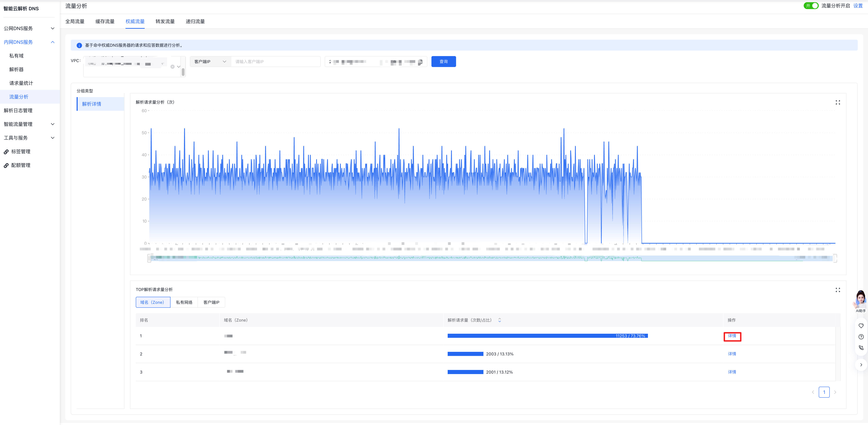The width and height of the screenshot is (868, 425).
Task: Expand the TOP request analysis panel to fullscreen
Action: pyautogui.click(x=838, y=290)
